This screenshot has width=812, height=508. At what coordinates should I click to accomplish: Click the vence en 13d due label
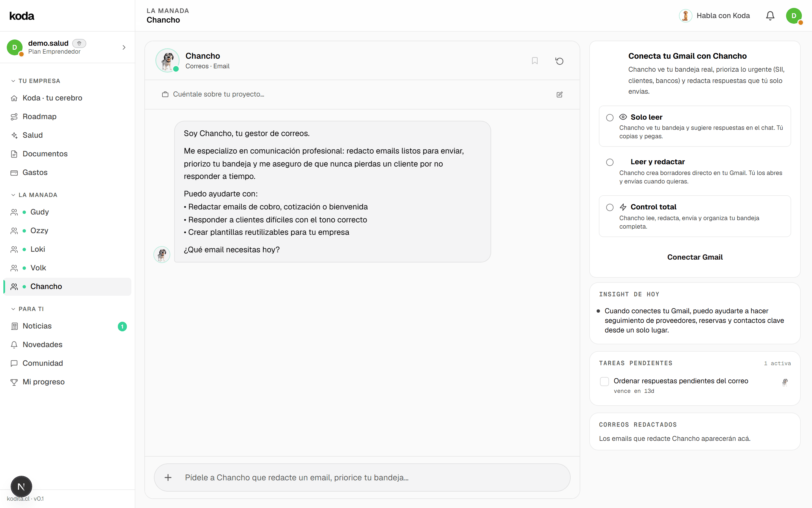click(634, 391)
